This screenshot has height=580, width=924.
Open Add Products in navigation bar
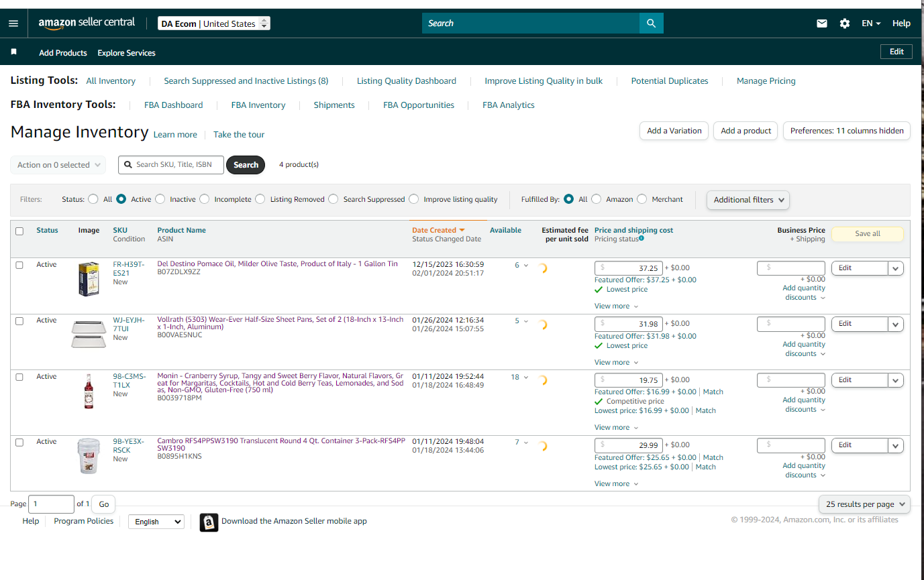coord(63,53)
